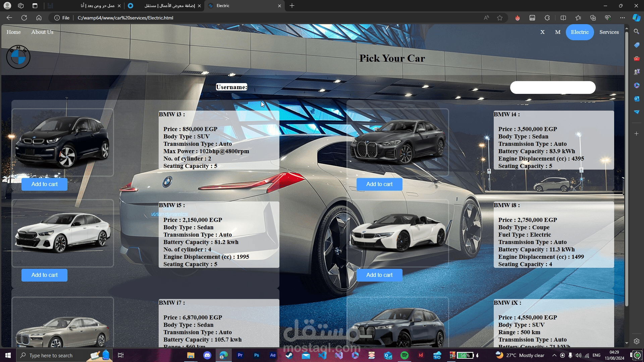The width and height of the screenshot is (644, 362).
Task: Open the sidebar Outlook icon
Action: click(636, 99)
